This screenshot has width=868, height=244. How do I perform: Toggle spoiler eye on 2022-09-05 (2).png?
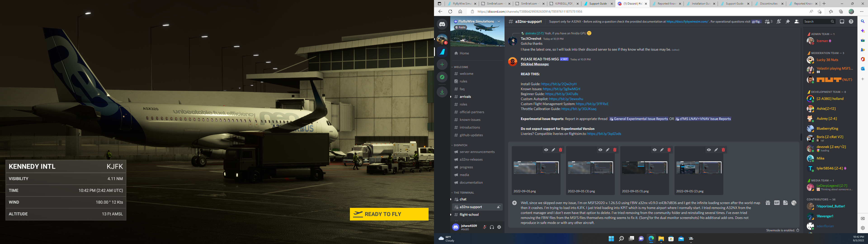709,150
